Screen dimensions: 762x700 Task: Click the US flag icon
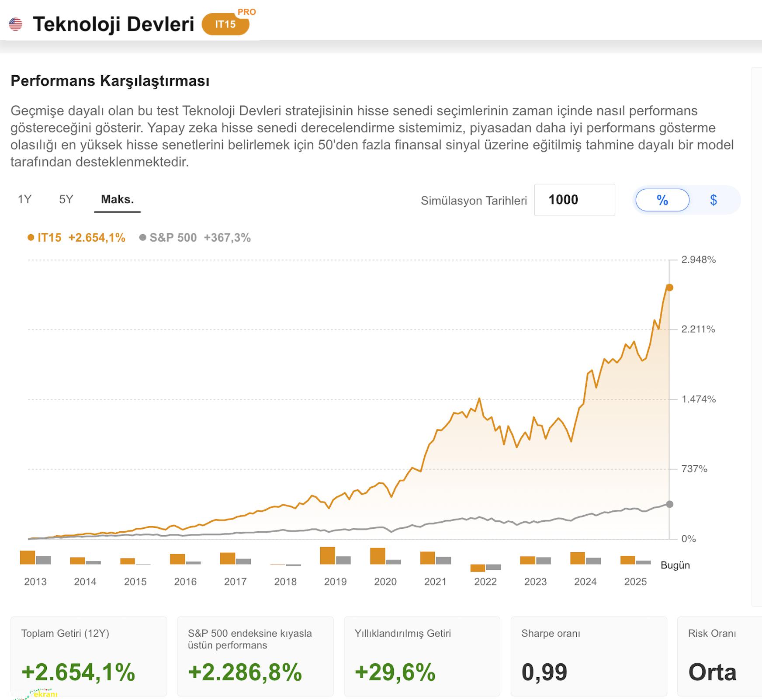(16, 24)
